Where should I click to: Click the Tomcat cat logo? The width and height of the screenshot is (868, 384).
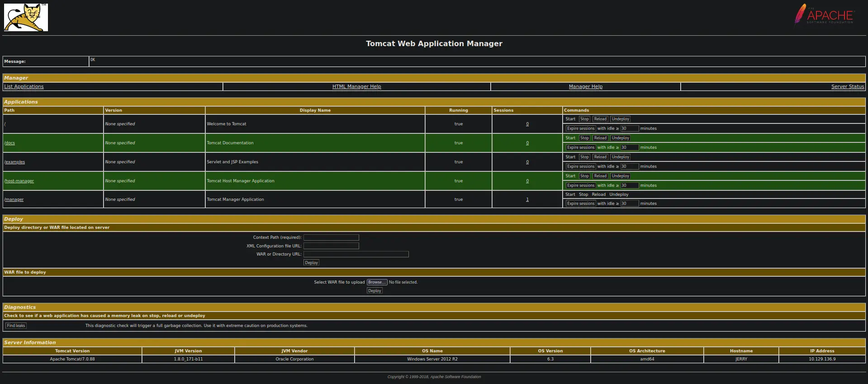pyautogui.click(x=26, y=17)
